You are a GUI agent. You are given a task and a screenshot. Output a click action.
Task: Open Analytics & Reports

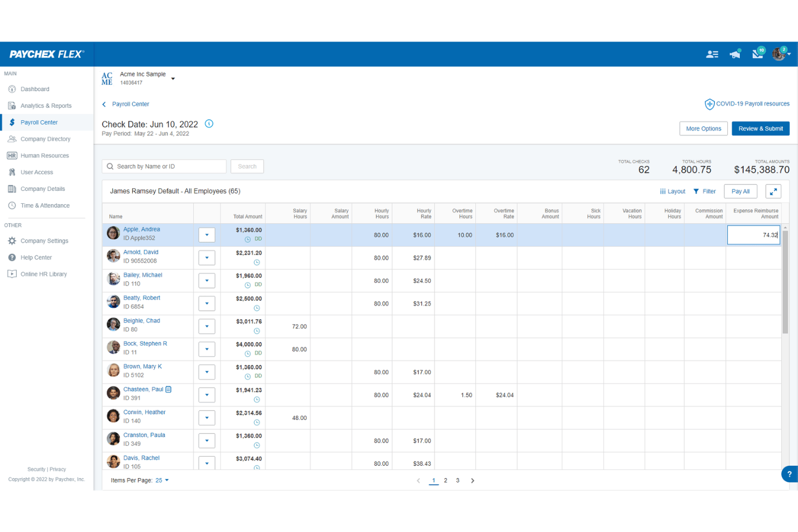click(46, 106)
